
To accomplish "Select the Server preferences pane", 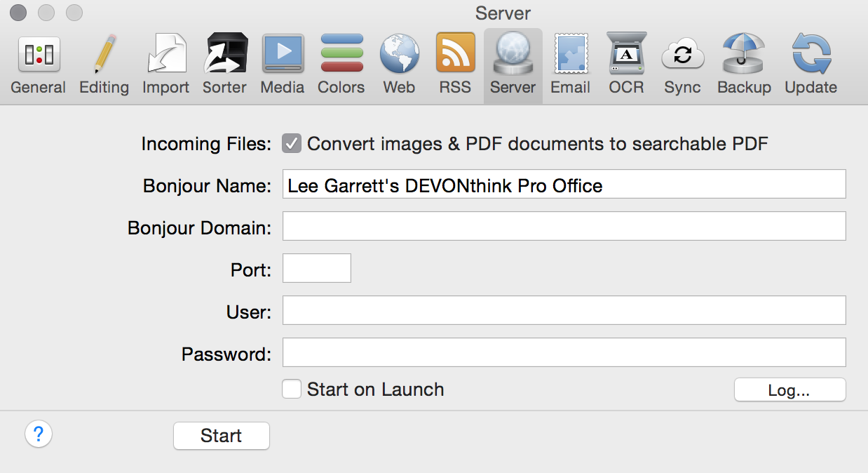I will [x=513, y=65].
